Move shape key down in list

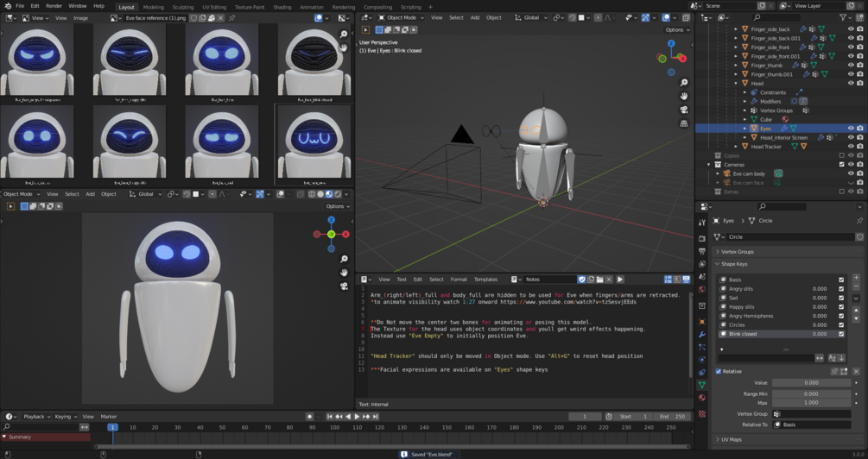pyautogui.click(x=857, y=319)
